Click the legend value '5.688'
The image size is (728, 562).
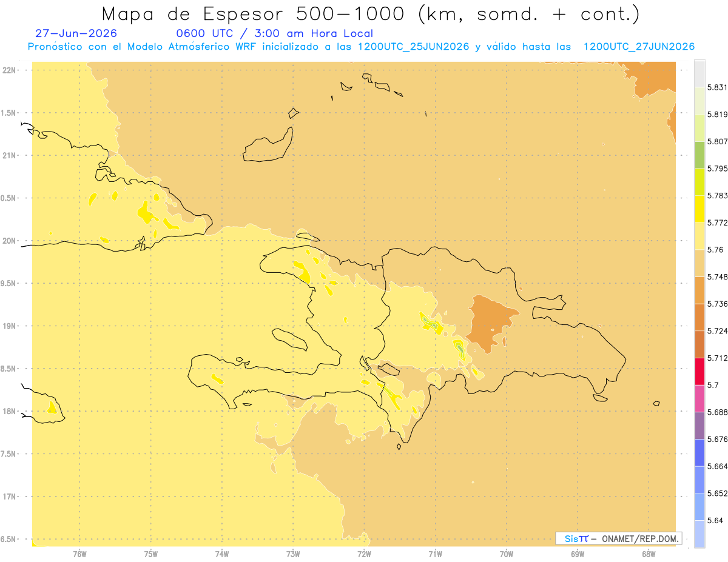coord(717,412)
